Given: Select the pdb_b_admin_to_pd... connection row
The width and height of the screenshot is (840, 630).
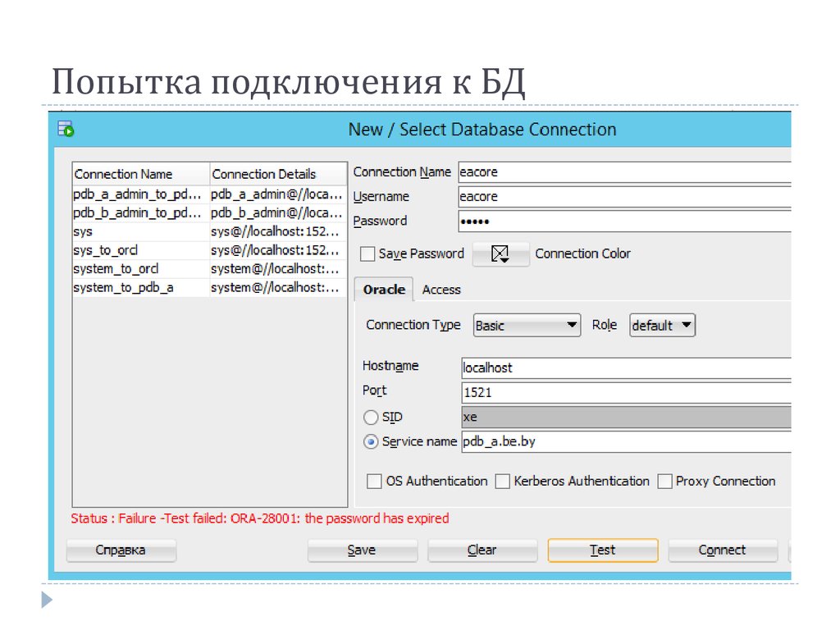Looking at the screenshot, I should [x=210, y=212].
